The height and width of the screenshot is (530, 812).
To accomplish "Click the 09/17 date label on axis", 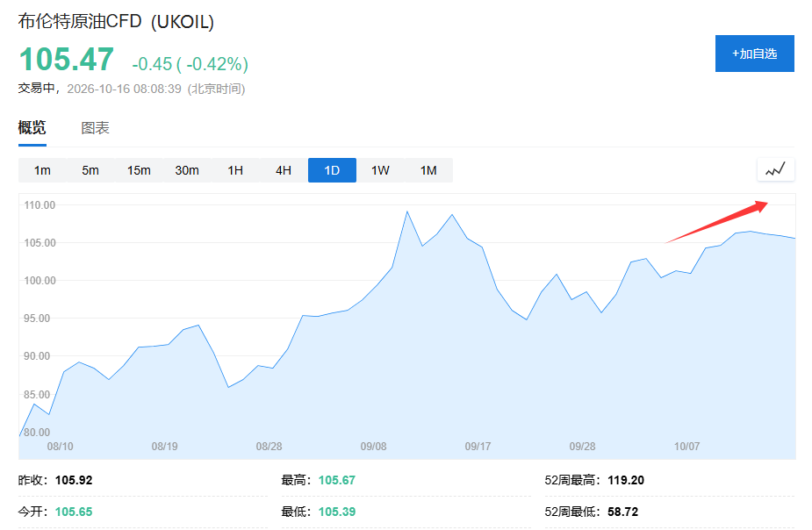I will coord(478,446).
